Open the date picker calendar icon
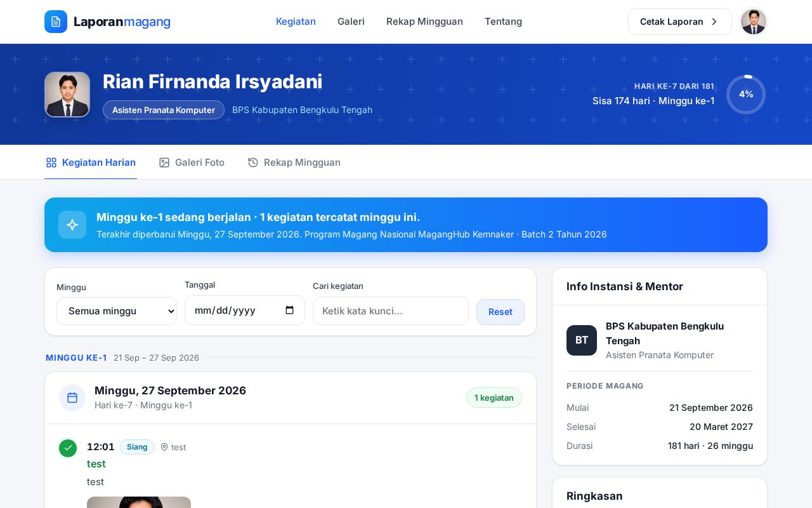This screenshot has width=812, height=508. pyautogui.click(x=290, y=311)
